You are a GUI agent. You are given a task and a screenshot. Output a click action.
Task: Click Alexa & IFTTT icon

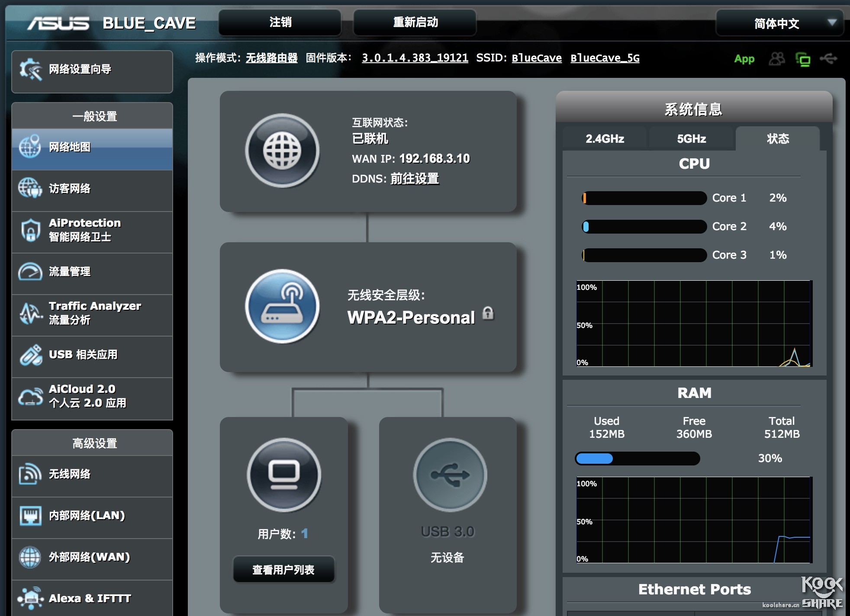30,598
